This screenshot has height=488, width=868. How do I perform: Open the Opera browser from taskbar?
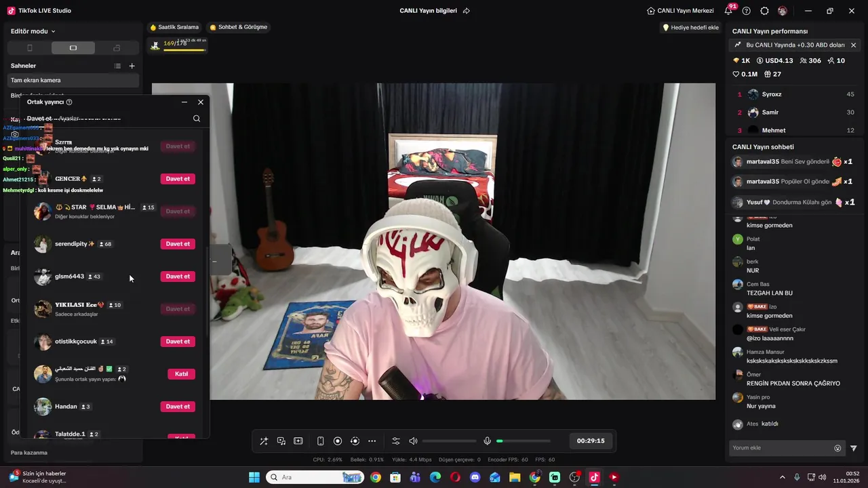(x=455, y=477)
